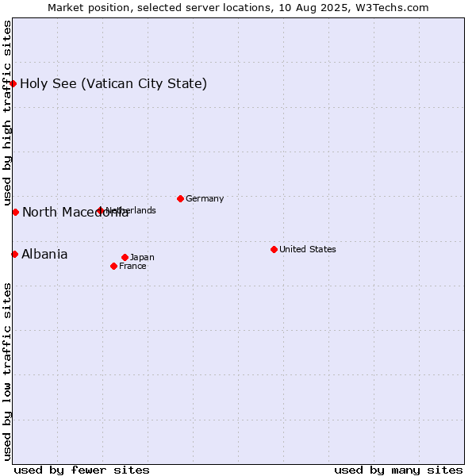Click the Japan data point
476x476 pixels.
pyautogui.click(x=125, y=257)
